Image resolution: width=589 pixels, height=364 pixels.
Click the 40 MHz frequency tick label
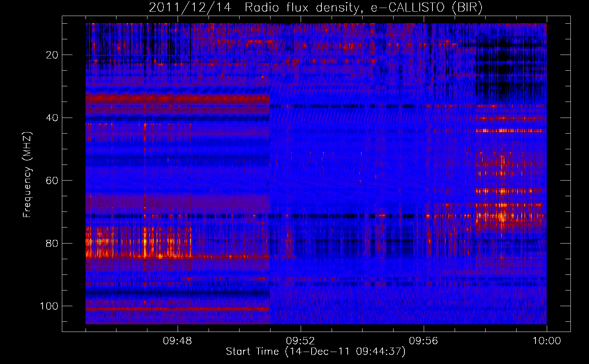52,118
